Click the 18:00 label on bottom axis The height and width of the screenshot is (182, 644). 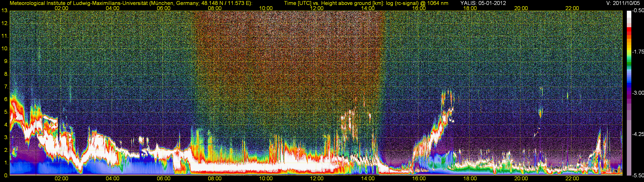[x=470, y=179]
